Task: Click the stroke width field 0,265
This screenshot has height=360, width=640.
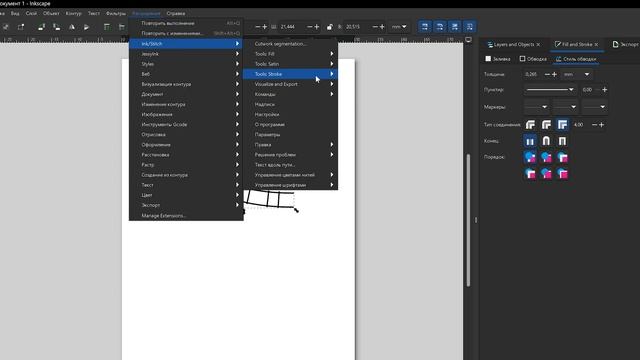Action: pos(533,74)
